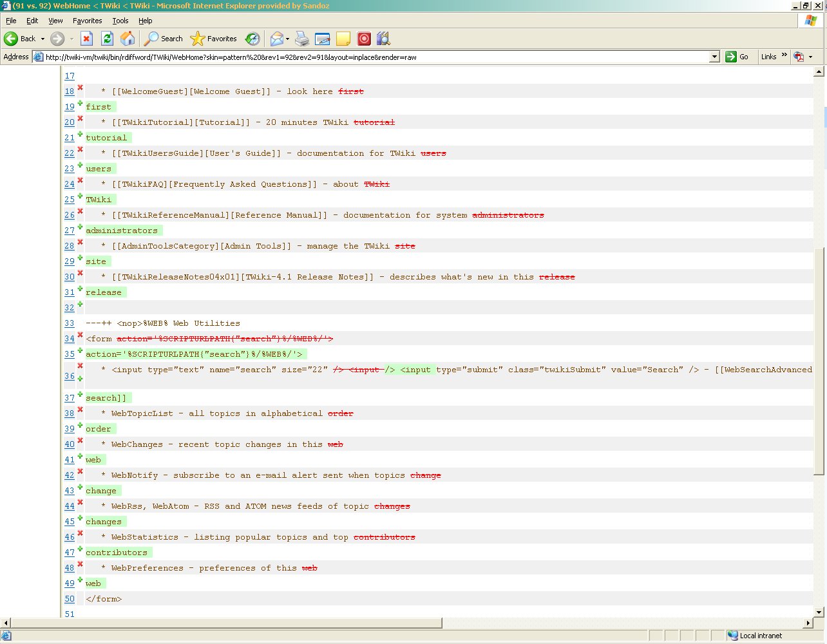Go to the browser Home page icon

(128, 39)
